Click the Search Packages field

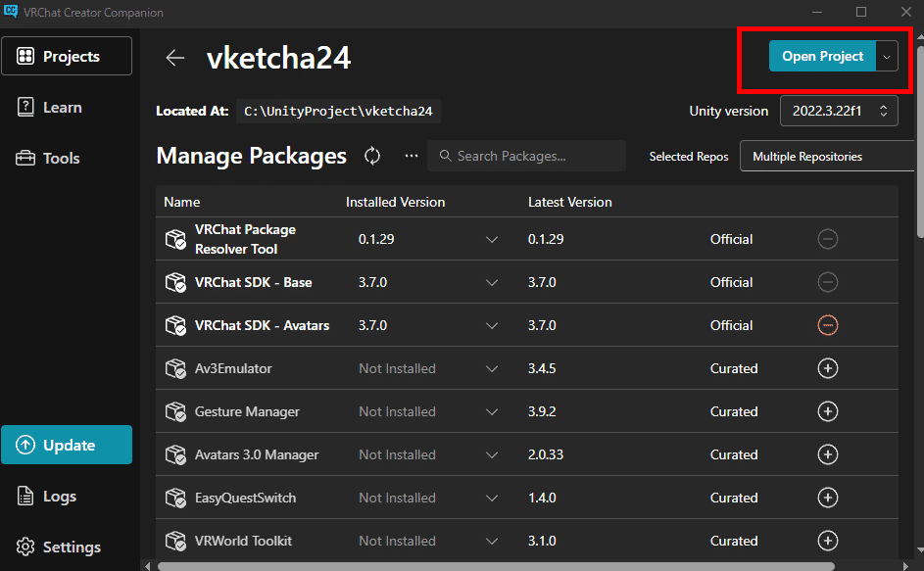click(526, 156)
